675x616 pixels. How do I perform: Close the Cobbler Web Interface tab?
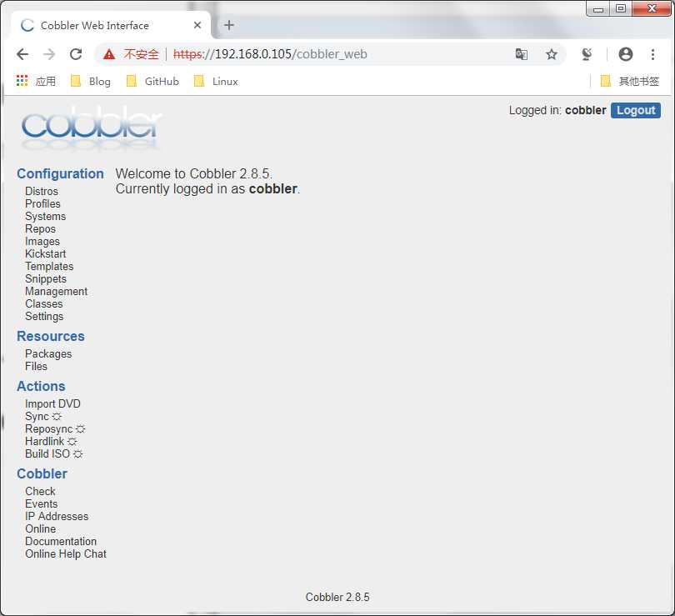point(197,25)
